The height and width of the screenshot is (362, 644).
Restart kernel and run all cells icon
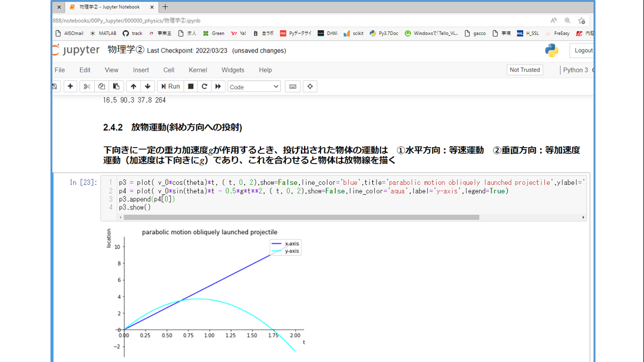pos(218,87)
